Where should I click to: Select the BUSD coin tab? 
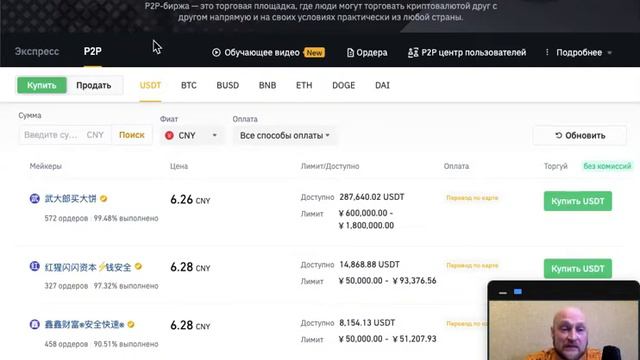point(228,85)
